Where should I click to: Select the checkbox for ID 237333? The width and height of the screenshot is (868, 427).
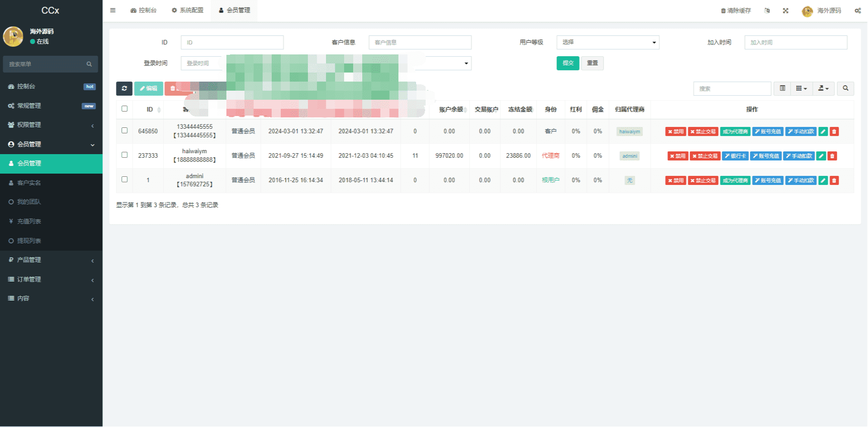125,155
